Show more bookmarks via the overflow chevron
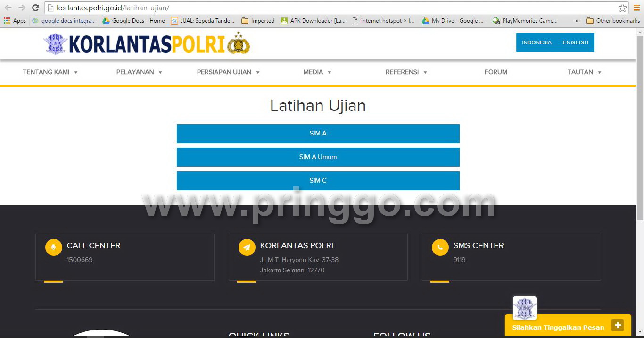Image resolution: width=644 pixels, height=338 pixels. pyautogui.click(x=577, y=21)
